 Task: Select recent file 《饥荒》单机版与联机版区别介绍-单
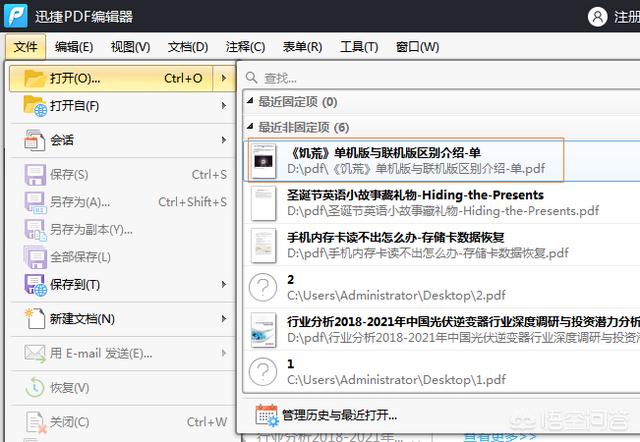point(442,161)
